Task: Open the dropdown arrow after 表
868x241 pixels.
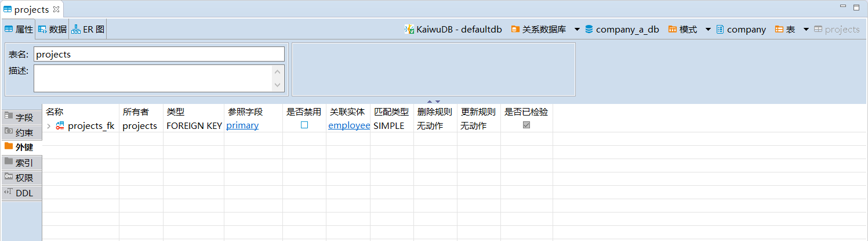Action: point(806,30)
